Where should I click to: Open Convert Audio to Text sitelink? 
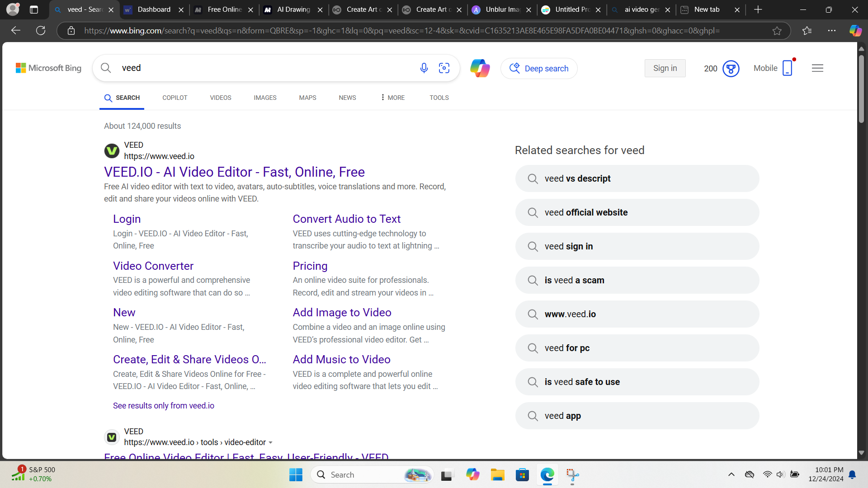tap(346, 219)
